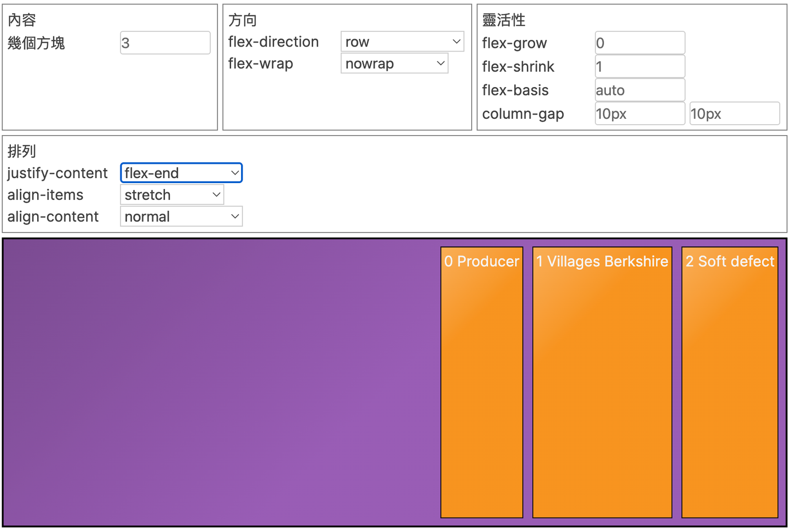The width and height of the screenshot is (792, 532).
Task: Open the flex-direction dropdown
Action: (402, 42)
